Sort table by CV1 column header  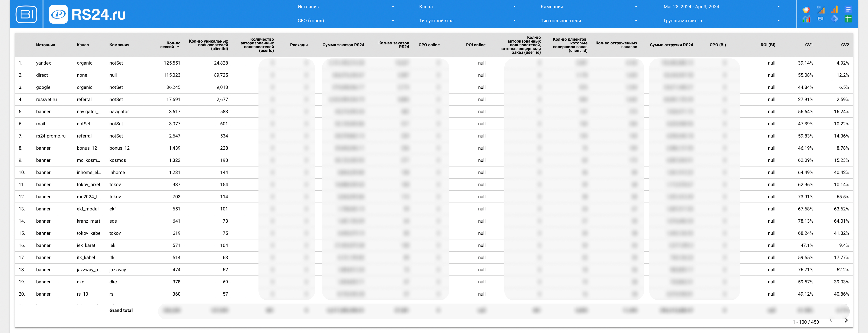[x=809, y=45]
